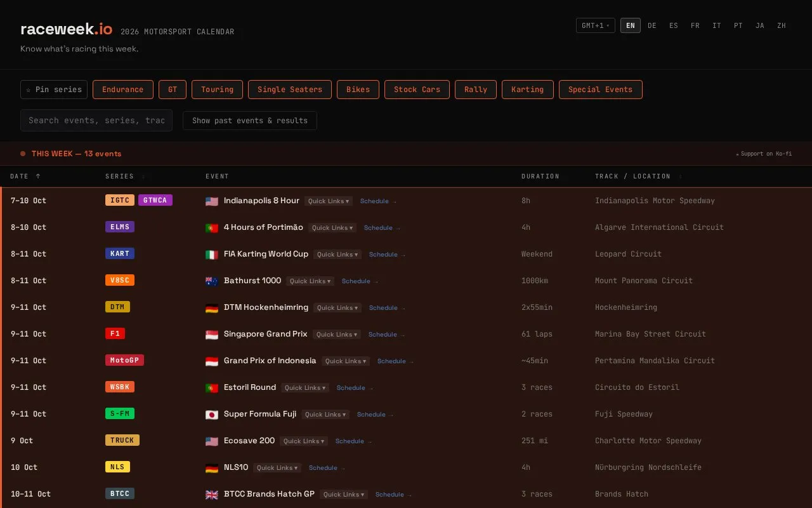Toggle the Bikes category filter
Screen dimensions: 812x508
tap(358, 90)
